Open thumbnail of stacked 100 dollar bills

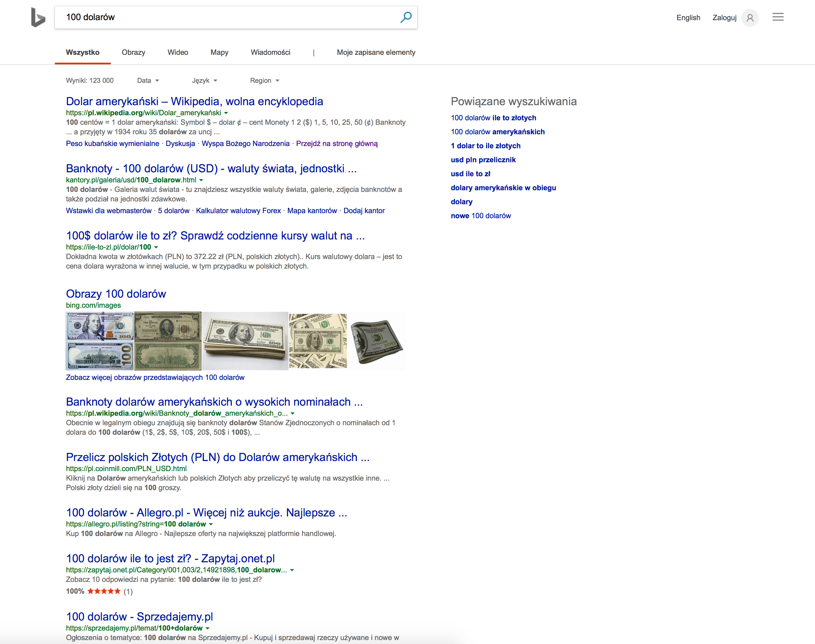245,341
